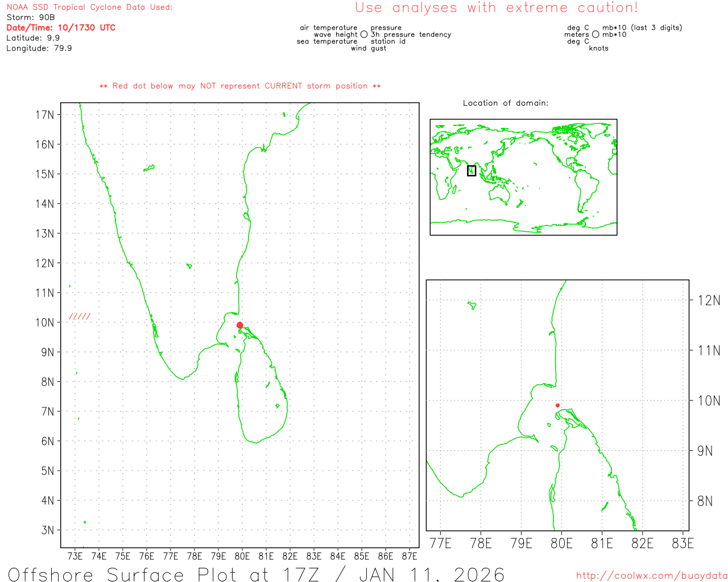728x582 pixels.
Task: Click the buoy legend circle near mb*10
Action: pos(595,35)
